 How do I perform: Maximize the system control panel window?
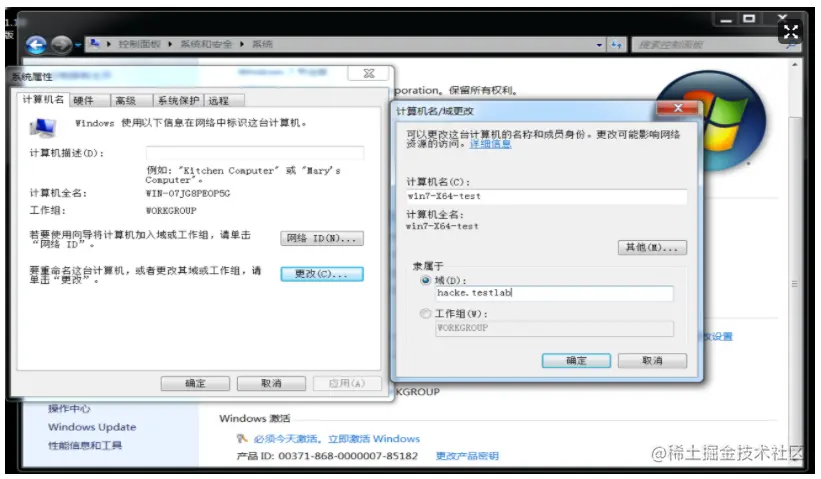(x=749, y=19)
